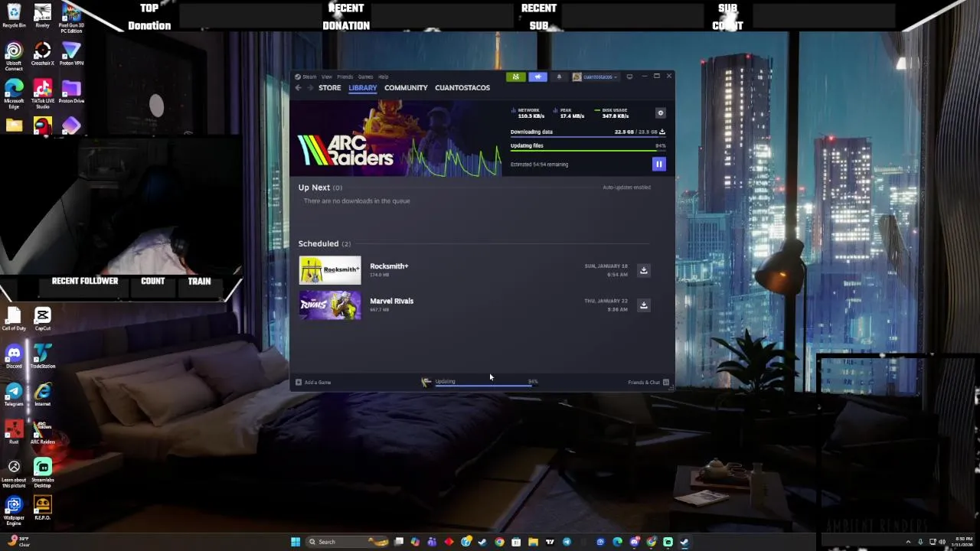Viewport: 980px width, 551px height.
Task: Open the Games menu
Action: 366,77
